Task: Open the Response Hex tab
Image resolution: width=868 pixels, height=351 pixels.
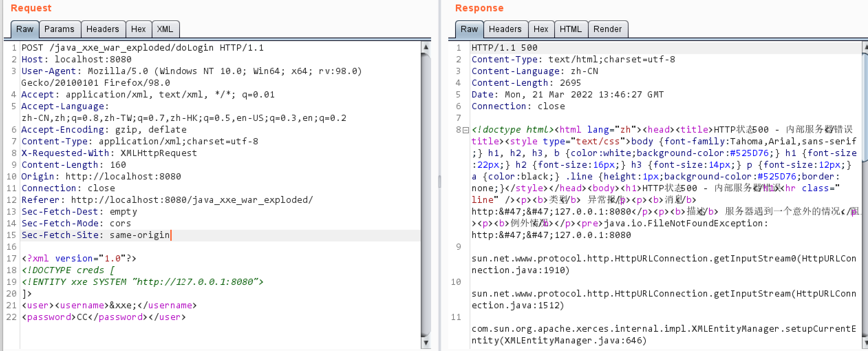Action: [541, 29]
